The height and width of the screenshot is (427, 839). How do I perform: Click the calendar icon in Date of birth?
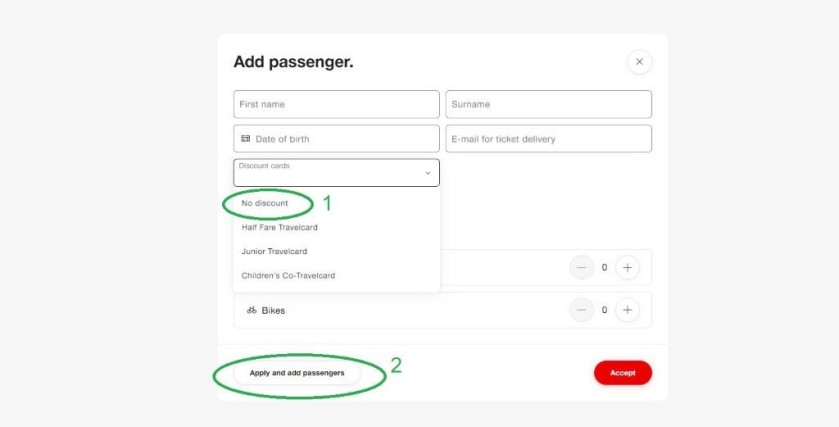coord(246,139)
